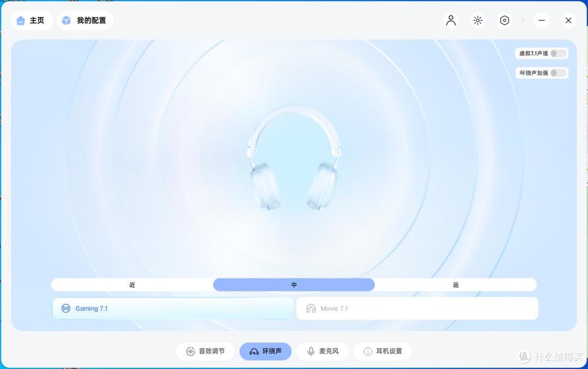The height and width of the screenshot is (369, 588).
Task: Click the headphone image in center
Action: click(294, 158)
